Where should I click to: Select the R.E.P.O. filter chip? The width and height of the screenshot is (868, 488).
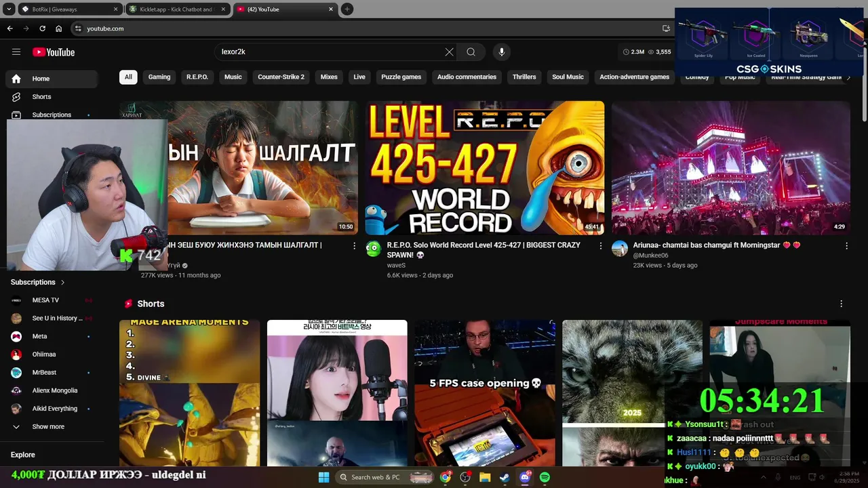[x=197, y=77]
